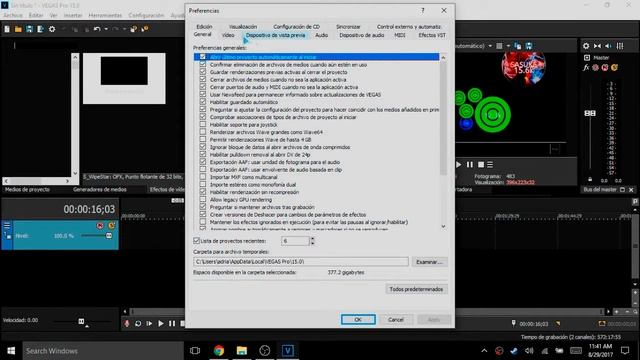Open project Properties gear icon in toolbar
Screen dimensions: 640x360
[52, 29]
